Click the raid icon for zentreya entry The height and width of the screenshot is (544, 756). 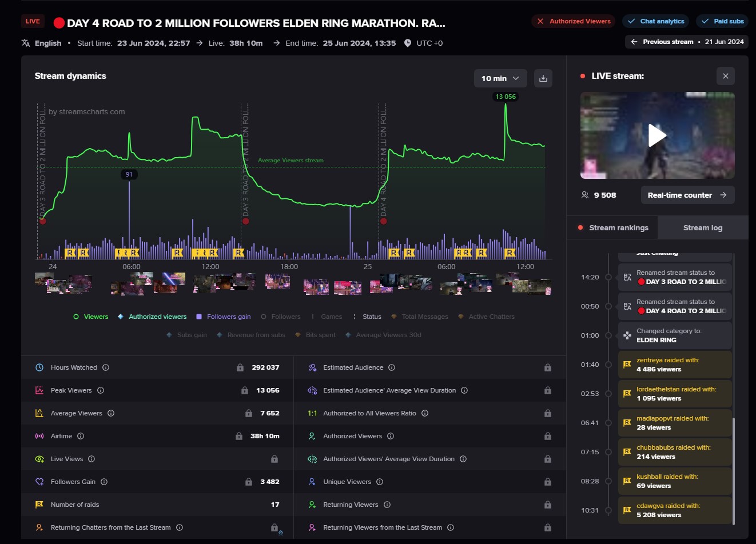(x=627, y=364)
